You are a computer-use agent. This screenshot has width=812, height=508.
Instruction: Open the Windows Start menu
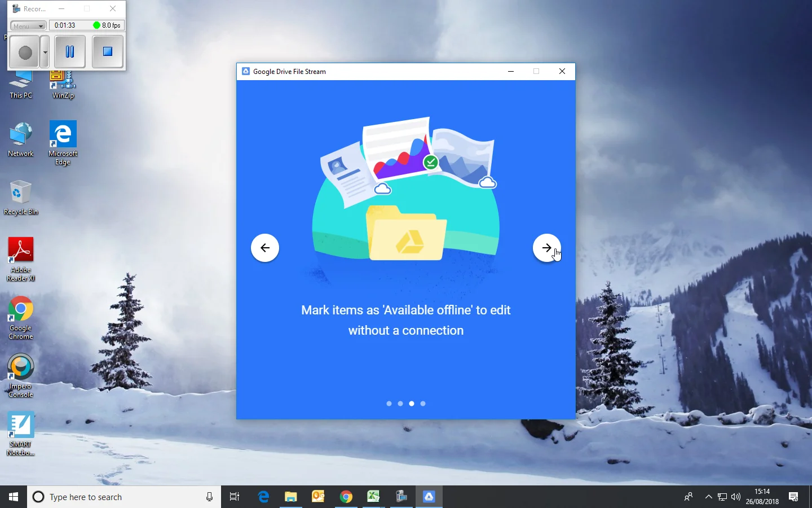pyautogui.click(x=14, y=497)
